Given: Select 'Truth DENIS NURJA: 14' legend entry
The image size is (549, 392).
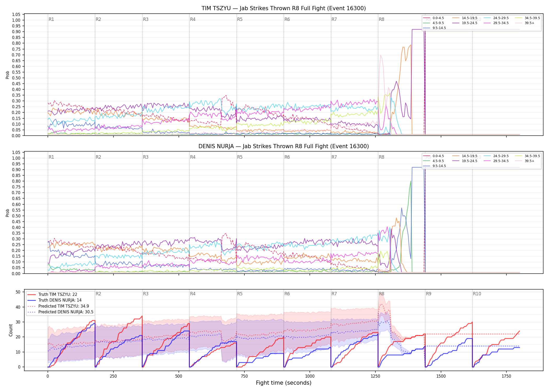Looking at the screenshot, I should [x=54, y=300].
